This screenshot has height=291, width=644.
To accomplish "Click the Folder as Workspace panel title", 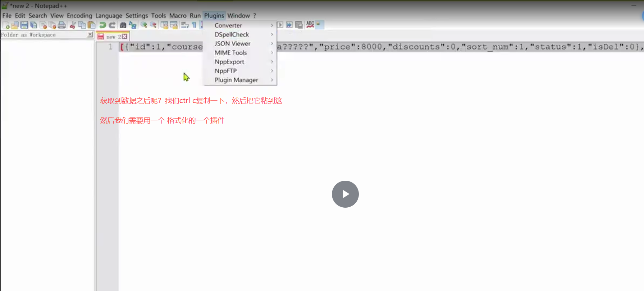I will 28,35.
